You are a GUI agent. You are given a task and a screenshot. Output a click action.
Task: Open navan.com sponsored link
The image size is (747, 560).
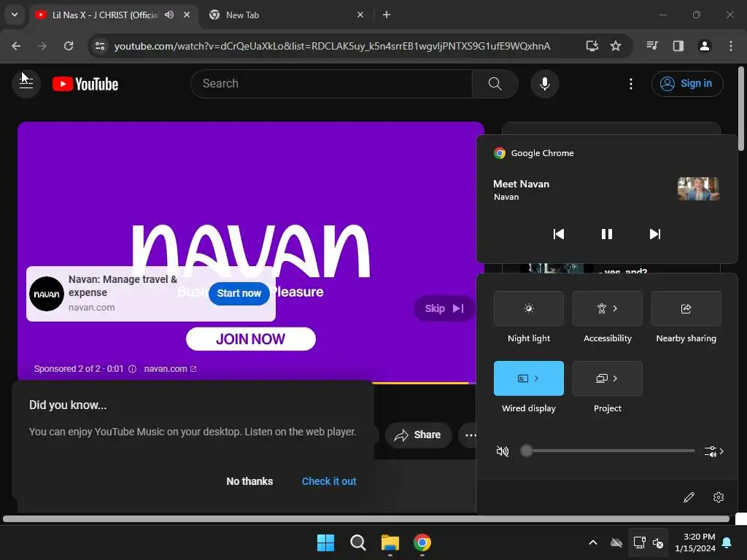[170, 369]
